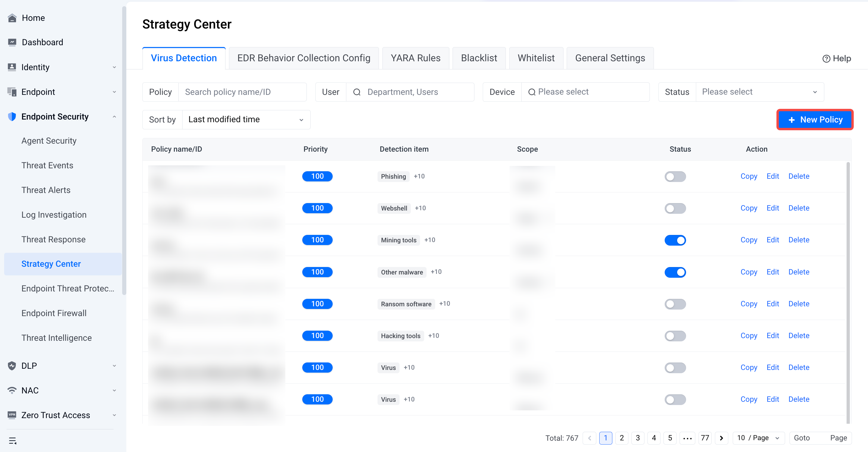Click the Zero Trust Access VPN icon
This screenshot has width=868, height=452.
(x=12, y=415)
